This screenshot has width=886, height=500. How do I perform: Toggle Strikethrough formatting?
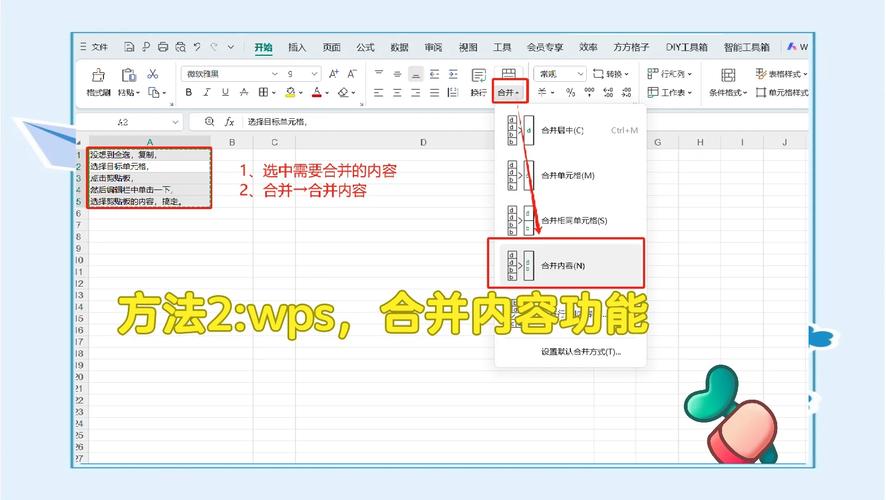244,92
